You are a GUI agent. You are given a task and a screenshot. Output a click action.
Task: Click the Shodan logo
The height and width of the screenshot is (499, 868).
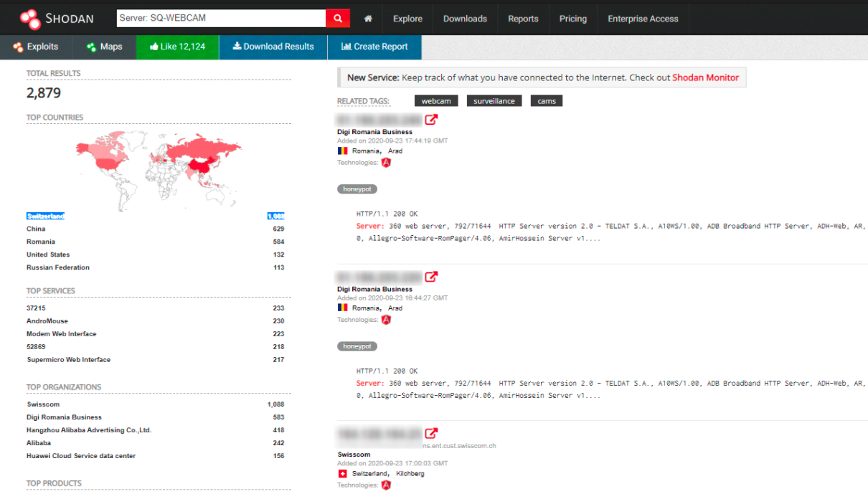(x=56, y=19)
